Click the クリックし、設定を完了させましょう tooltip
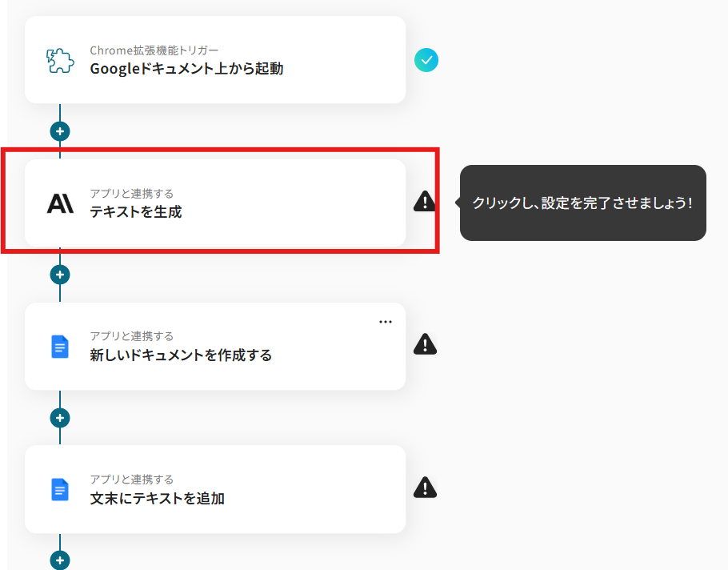 (582, 203)
